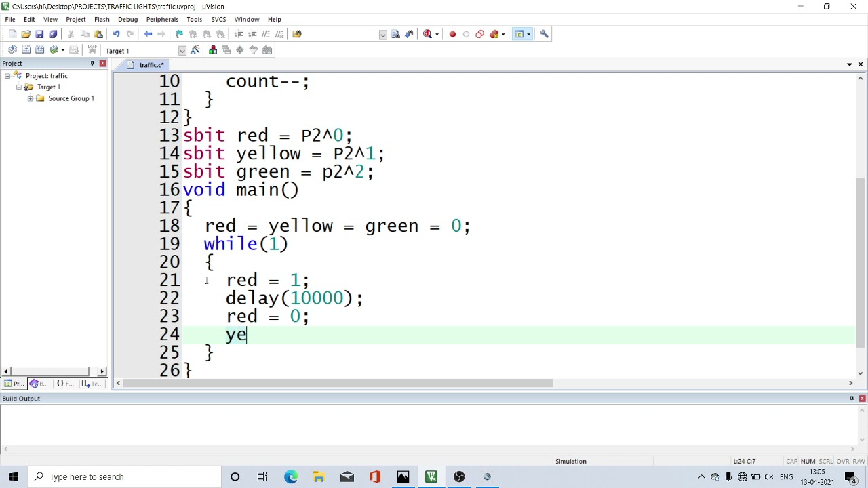Click the incremental find icon
Image resolution: width=868 pixels, height=488 pixels.
(409, 34)
